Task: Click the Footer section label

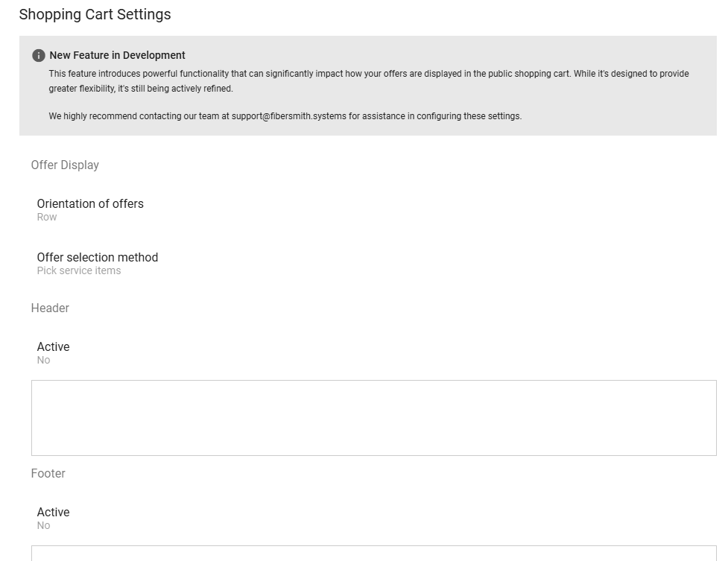Action: point(48,474)
